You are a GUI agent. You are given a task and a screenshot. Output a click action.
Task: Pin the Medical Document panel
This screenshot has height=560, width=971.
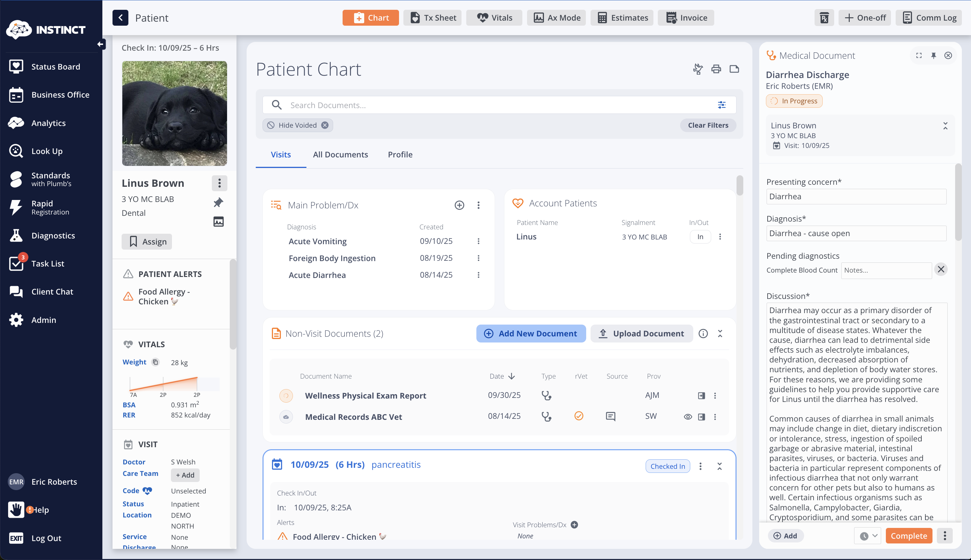point(933,55)
